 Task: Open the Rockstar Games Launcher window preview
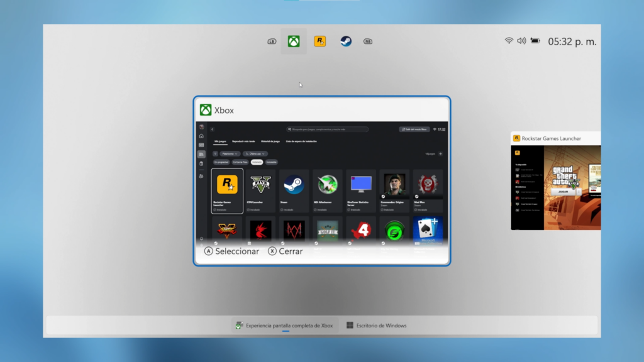(556, 181)
